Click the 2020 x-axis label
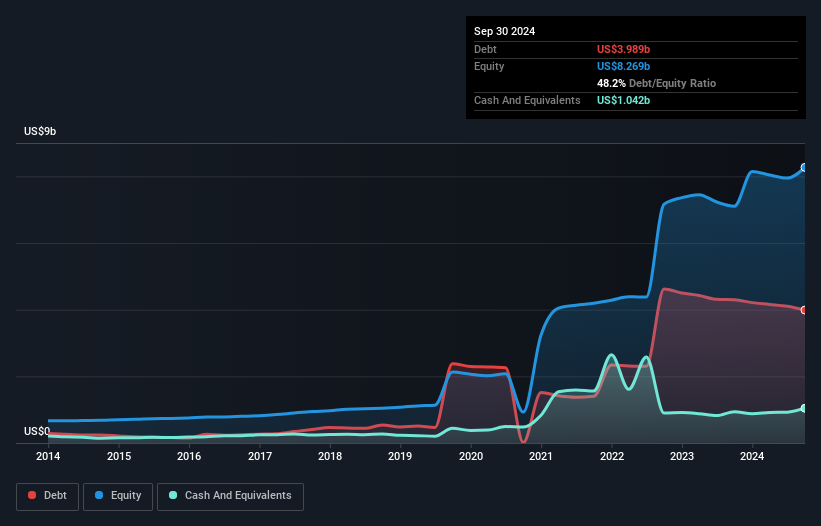 (x=471, y=456)
